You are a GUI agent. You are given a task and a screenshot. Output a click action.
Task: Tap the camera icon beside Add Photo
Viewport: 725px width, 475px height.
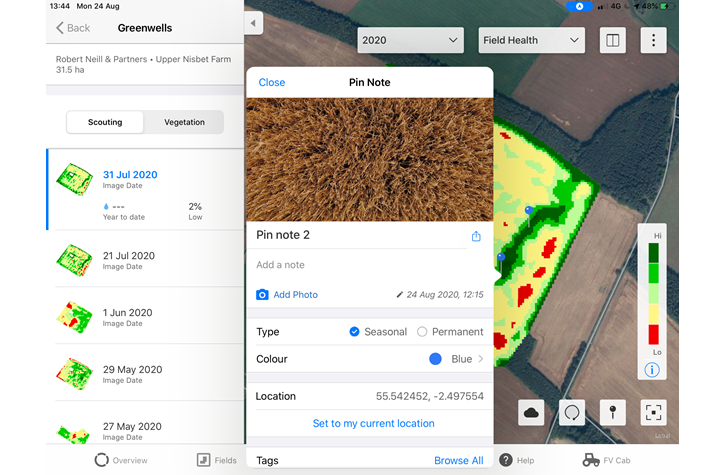pos(262,295)
